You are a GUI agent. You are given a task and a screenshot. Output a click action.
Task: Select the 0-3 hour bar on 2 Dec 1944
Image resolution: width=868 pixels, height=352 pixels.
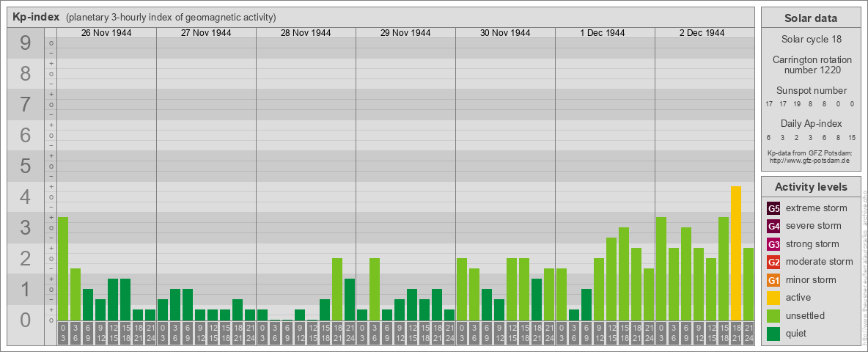click(661, 269)
